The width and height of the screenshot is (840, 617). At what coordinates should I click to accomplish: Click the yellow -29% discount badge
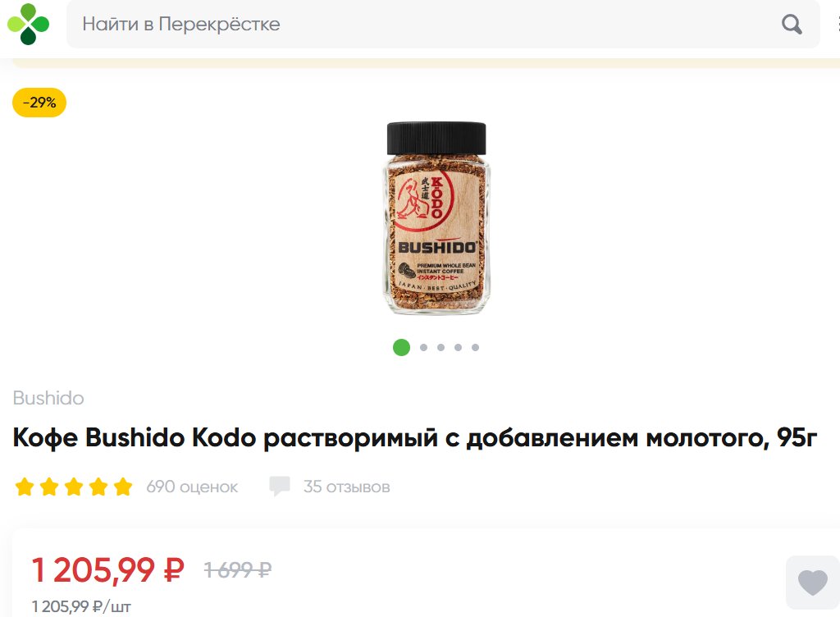(39, 103)
